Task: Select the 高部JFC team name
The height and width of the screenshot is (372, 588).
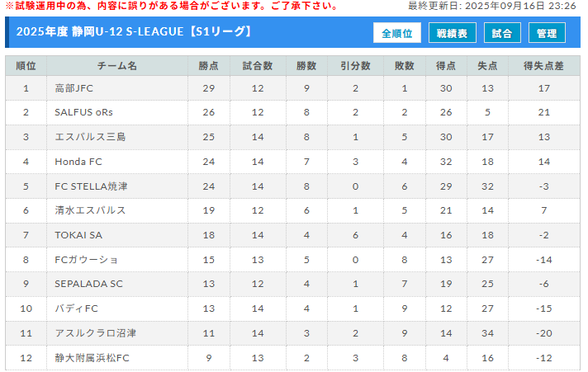Action: 73,88
